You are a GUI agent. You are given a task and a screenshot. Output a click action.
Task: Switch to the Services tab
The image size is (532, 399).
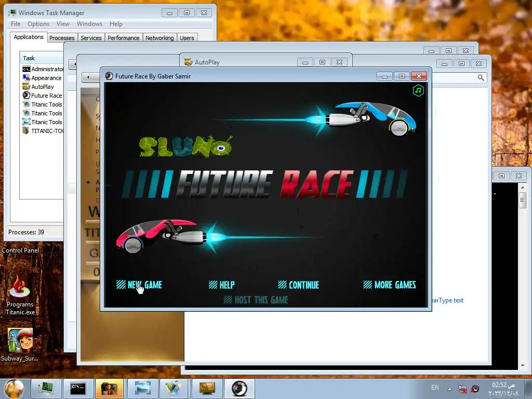tap(91, 37)
